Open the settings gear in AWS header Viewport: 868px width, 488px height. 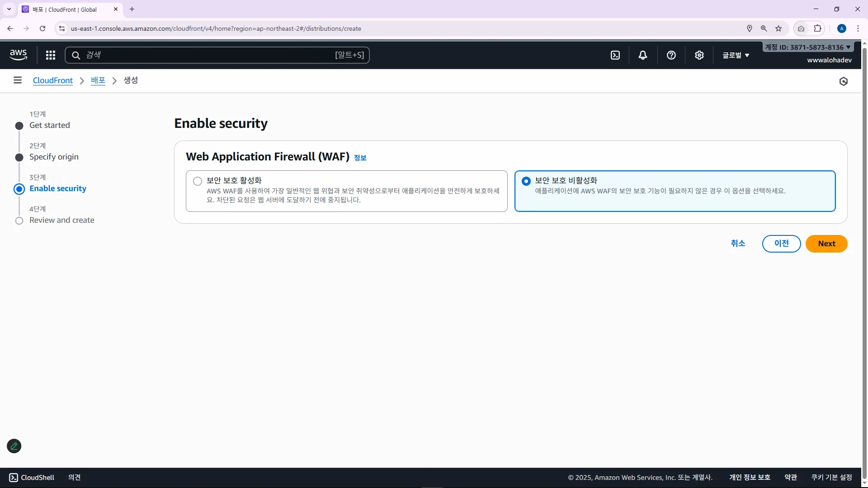click(699, 55)
